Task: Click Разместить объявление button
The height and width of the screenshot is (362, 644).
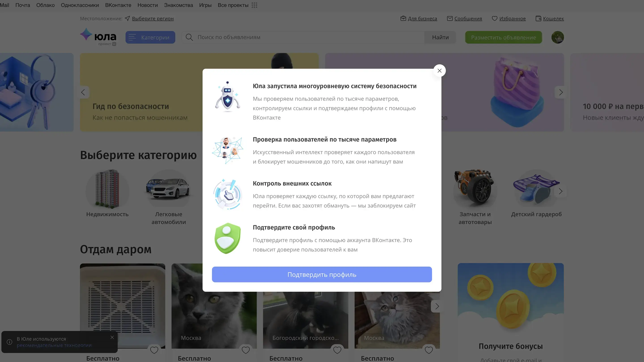Action: (504, 37)
